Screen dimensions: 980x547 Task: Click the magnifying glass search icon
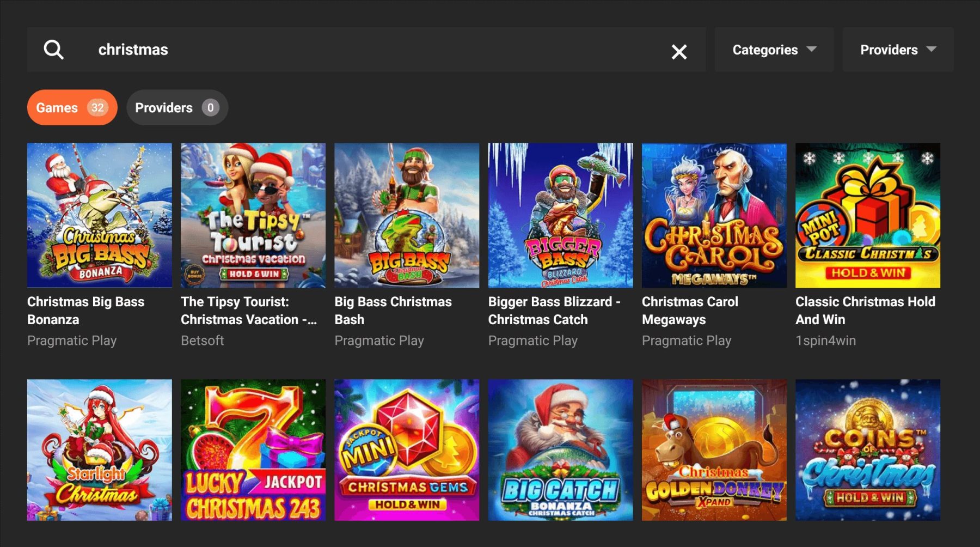pos(53,50)
